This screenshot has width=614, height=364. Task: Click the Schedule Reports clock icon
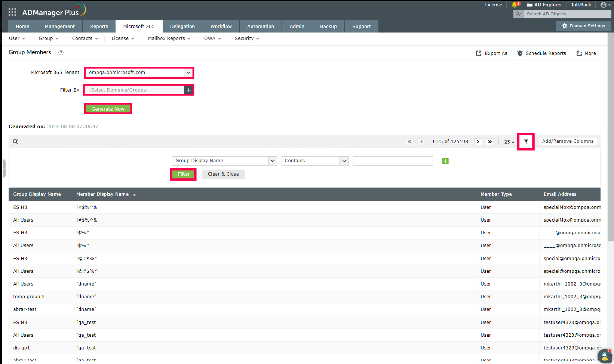(520, 53)
